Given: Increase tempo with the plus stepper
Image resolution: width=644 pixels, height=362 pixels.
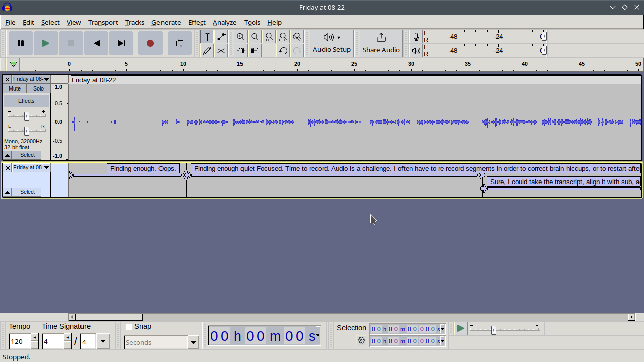Looking at the screenshot, I should coord(35,338).
